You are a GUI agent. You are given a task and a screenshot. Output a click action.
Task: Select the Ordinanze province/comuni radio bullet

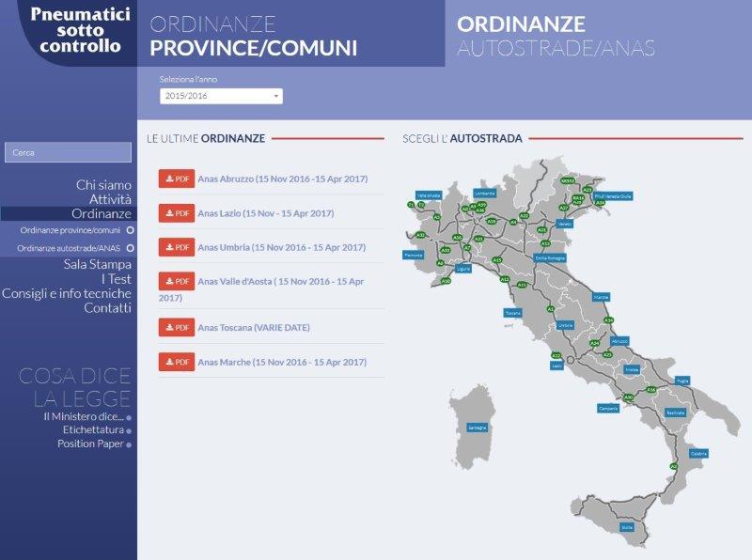click(x=131, y=229)
